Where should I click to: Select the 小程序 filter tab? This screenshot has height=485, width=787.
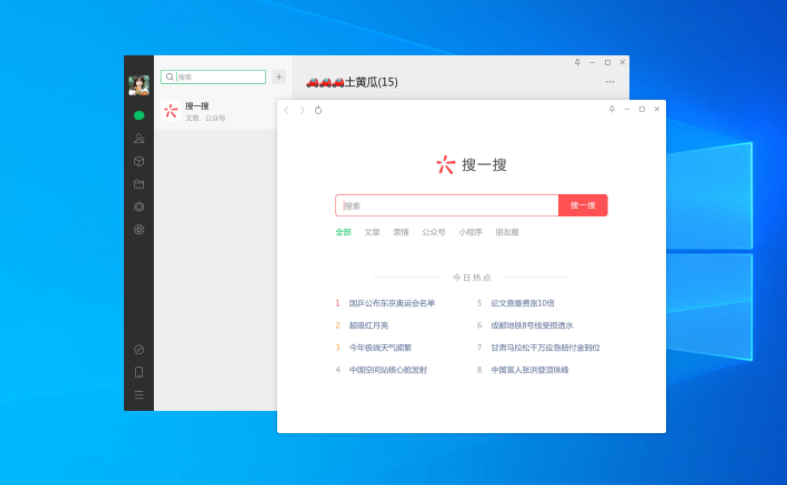(x=470, y=232)
